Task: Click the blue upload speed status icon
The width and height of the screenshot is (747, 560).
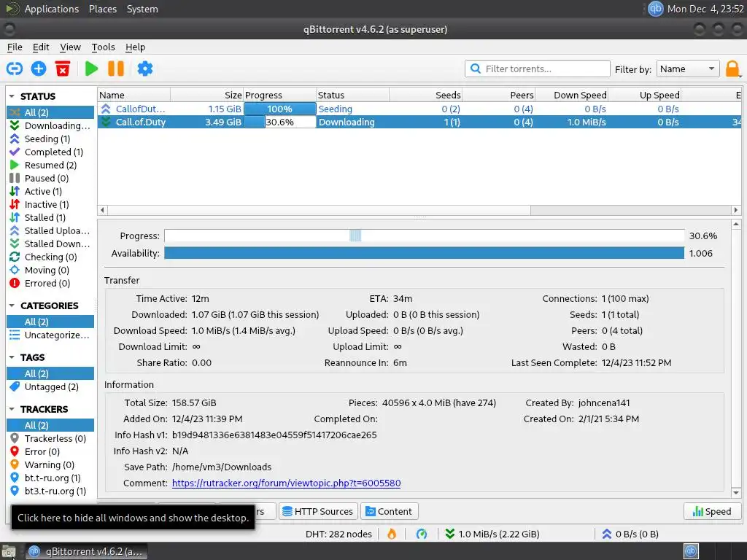Action: tap(606, 534)
